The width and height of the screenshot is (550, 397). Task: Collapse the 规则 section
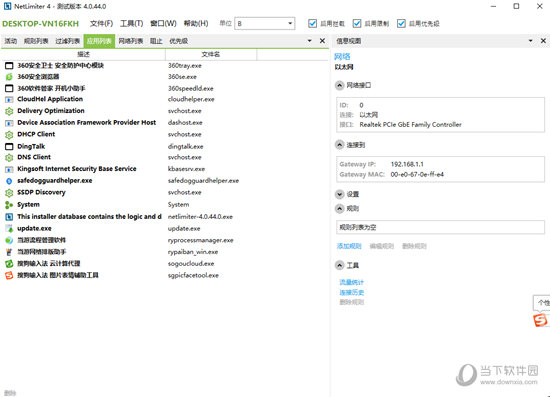coord(340,209)
